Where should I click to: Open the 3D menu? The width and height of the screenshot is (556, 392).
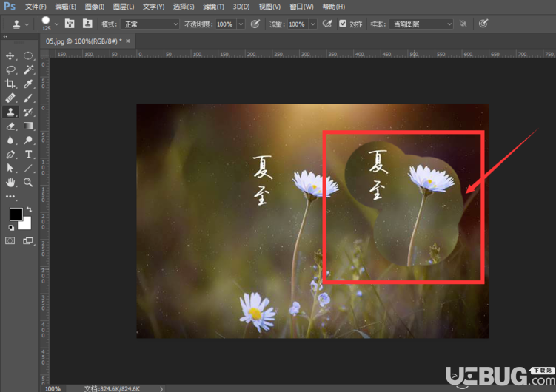pos(241,7)
